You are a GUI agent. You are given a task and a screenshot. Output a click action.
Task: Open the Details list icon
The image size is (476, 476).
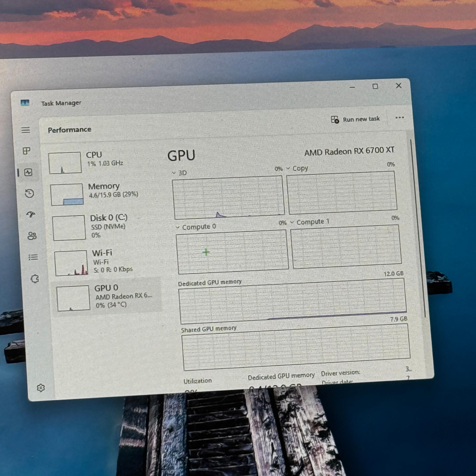click(33, 257)
